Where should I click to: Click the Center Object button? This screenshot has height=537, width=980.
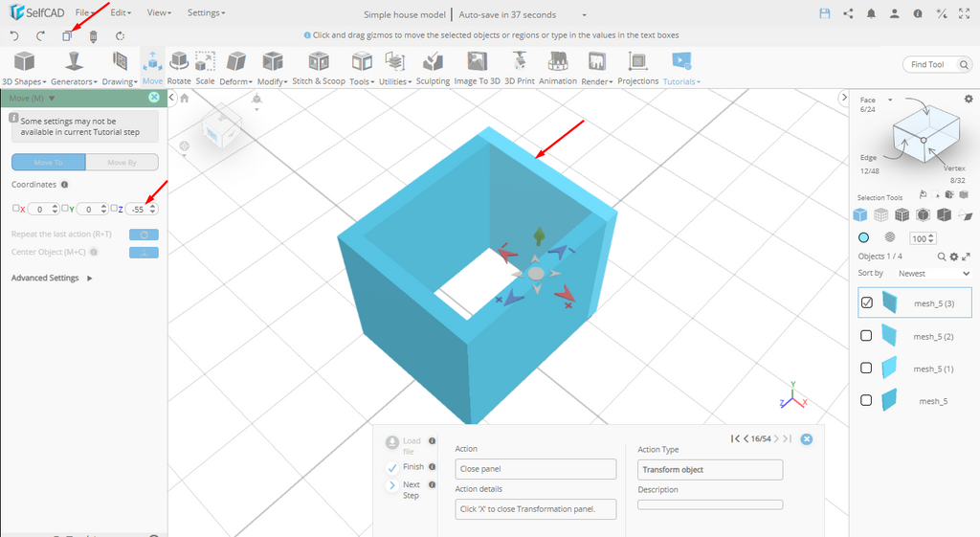tap(144, 253)
